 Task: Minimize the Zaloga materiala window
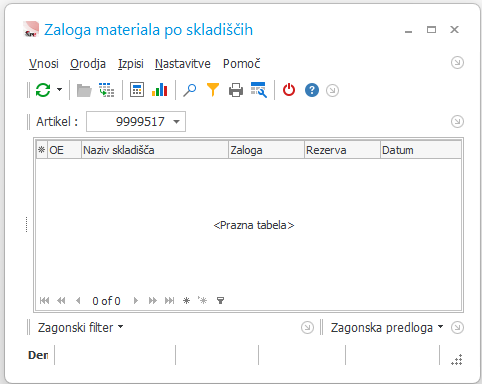coord(409,31)
